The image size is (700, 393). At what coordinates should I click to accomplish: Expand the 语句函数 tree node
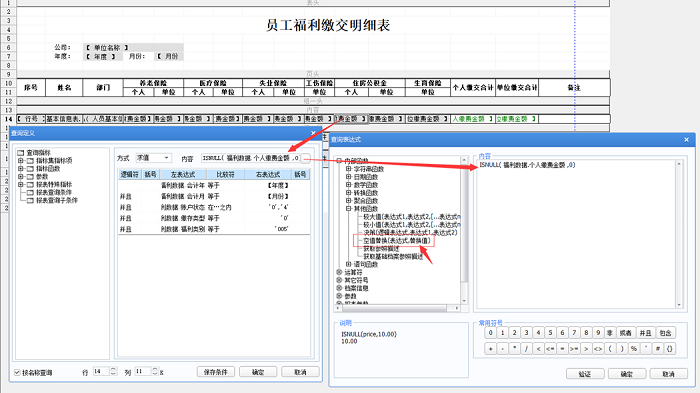(349, 264)
